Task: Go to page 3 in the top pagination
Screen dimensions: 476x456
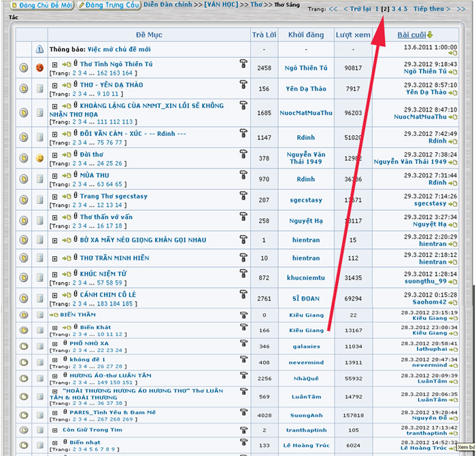Action: pyautogui.click(x=394, y=9)
